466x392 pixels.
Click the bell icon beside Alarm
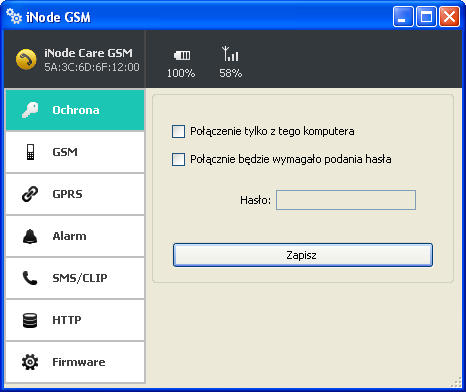coord(30,236)
